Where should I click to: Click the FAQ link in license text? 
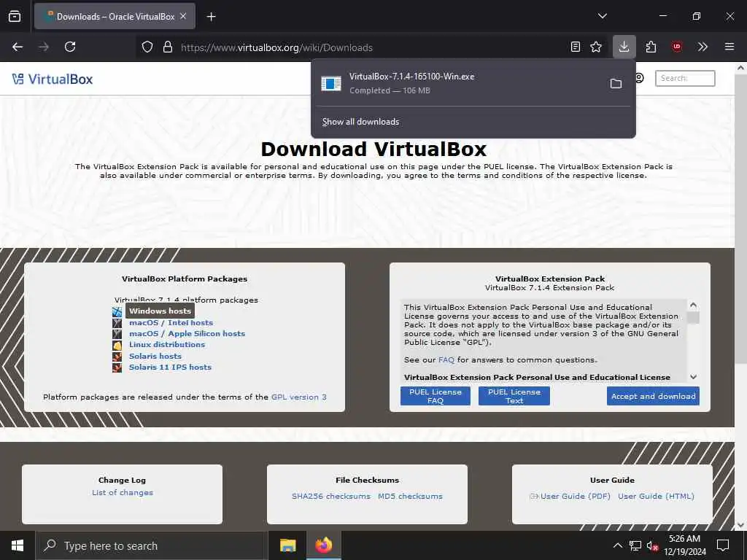[446, 360]
